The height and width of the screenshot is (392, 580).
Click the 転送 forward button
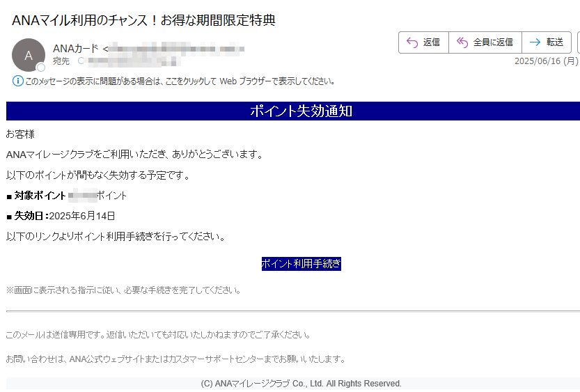pos(547,42)
